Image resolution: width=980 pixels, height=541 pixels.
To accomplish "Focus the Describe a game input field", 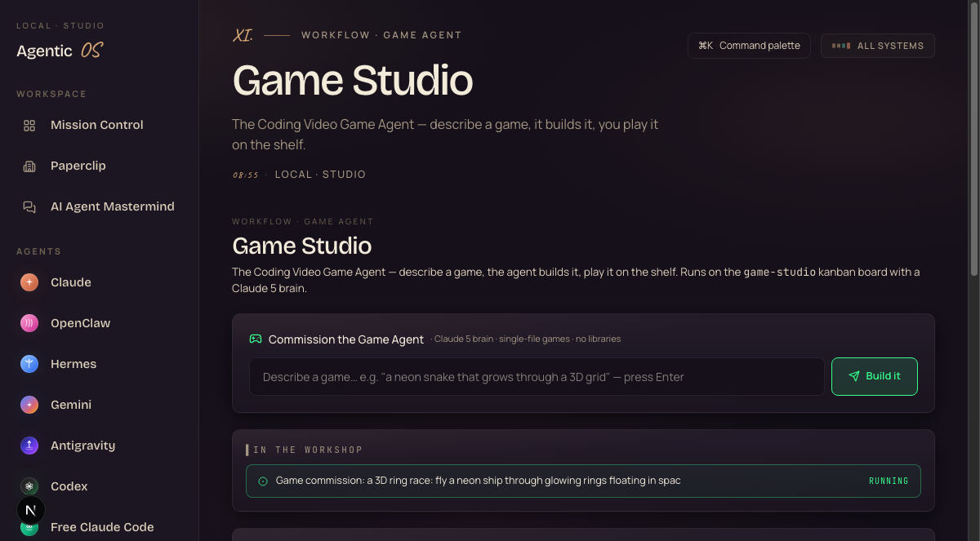I will 537,376.
